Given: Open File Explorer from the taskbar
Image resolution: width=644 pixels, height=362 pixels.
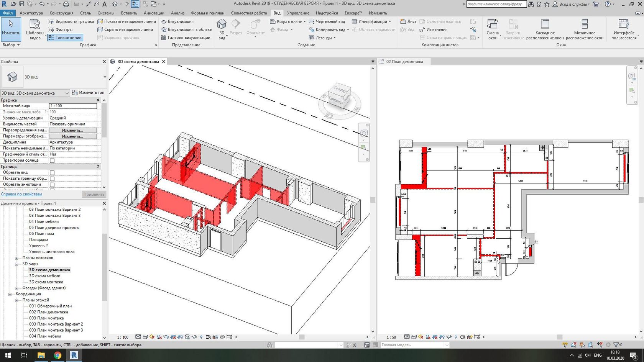Looking at the screenshot, I should click(x=41, y=355).
